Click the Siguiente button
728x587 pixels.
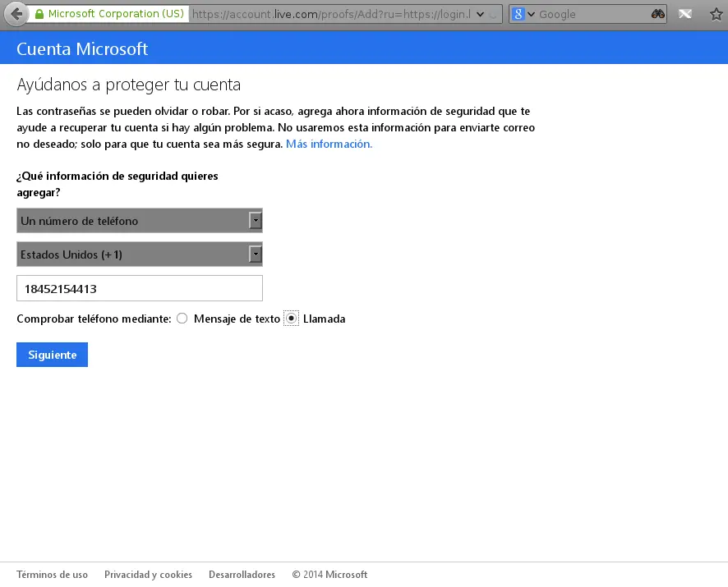click(x=52, y=355)
